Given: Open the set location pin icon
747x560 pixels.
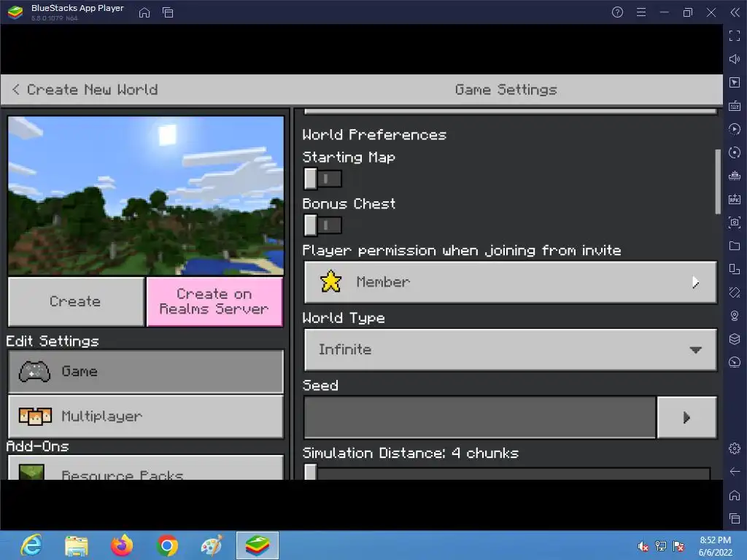Looking at the screenshot, I should [x=735, y=316].
